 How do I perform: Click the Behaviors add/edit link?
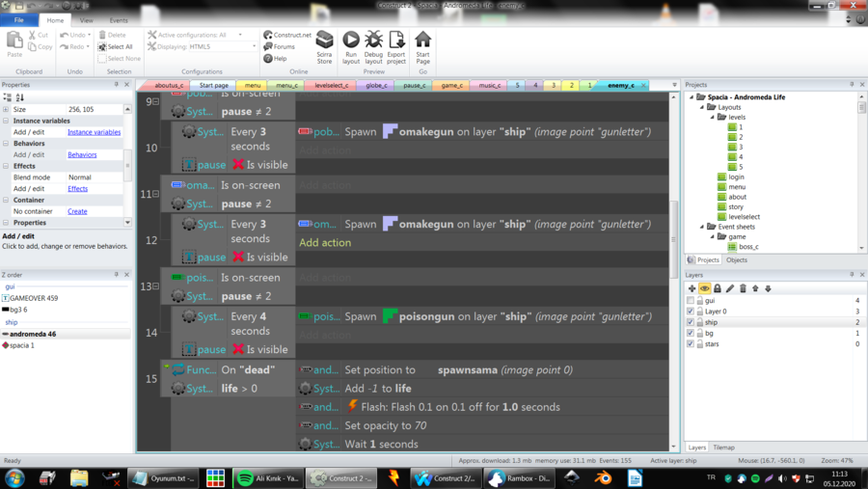click(x=82, y=155)
